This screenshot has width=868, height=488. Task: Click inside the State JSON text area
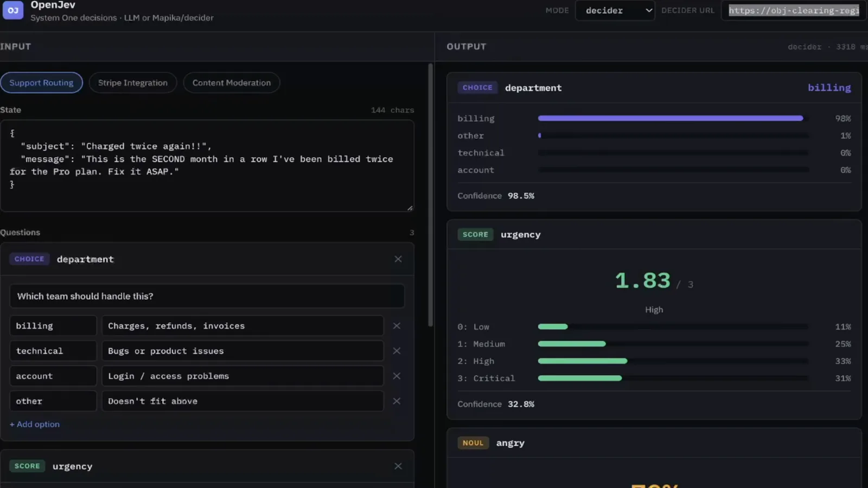point(207,165)
